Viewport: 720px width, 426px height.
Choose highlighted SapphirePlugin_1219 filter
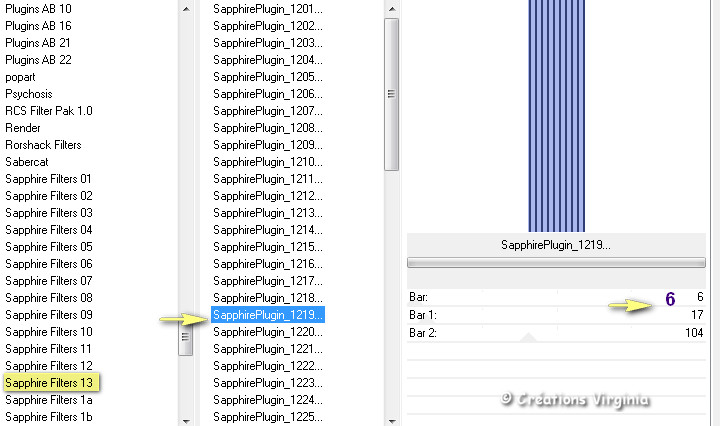(268, 314)
